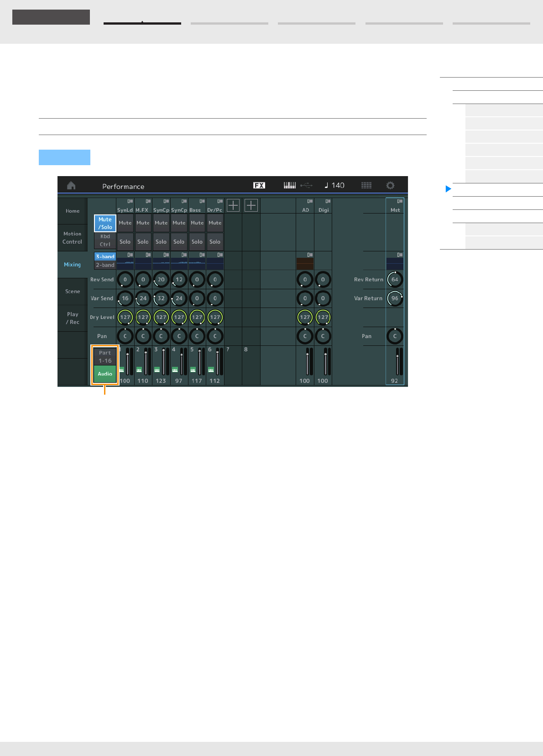
Task: Select the part 1 volume fader at 100
Action: point(128,361)
